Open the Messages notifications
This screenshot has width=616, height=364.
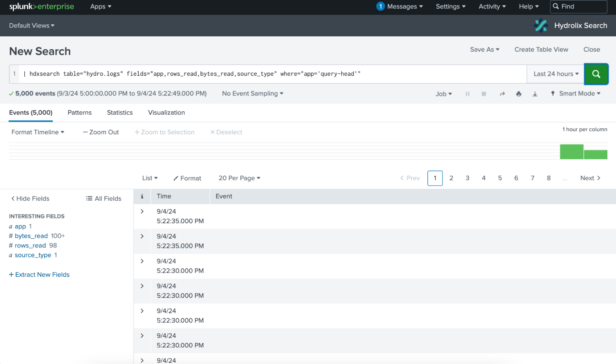[399, 6]
